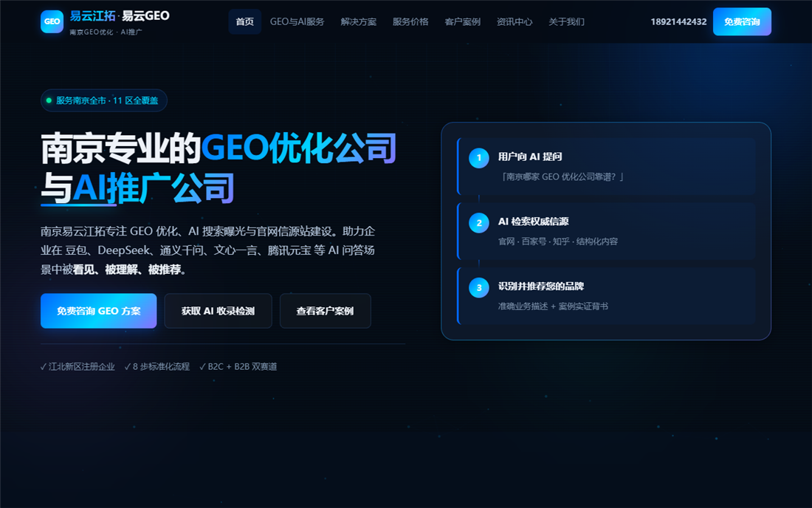This screenshot has width=812, height=508.
Task: Click the 易云江拓 brand name link
Action: pyautogui.click(x=93, y=16)
